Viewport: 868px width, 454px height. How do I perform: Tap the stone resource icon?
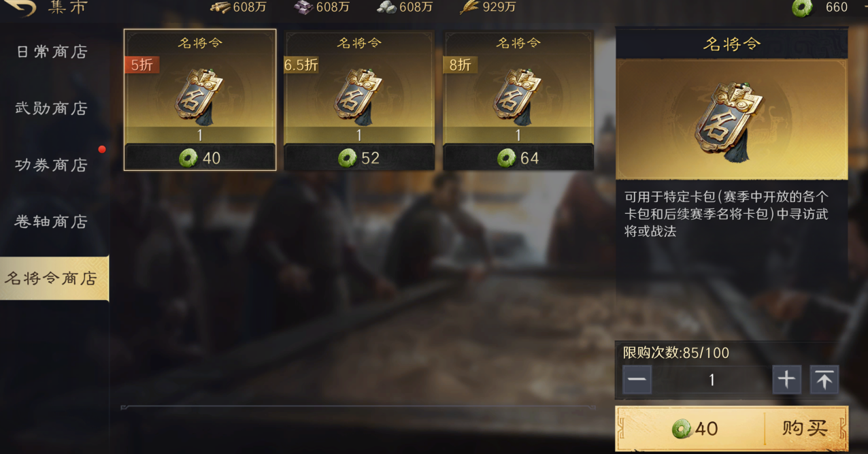coord(386,7)
